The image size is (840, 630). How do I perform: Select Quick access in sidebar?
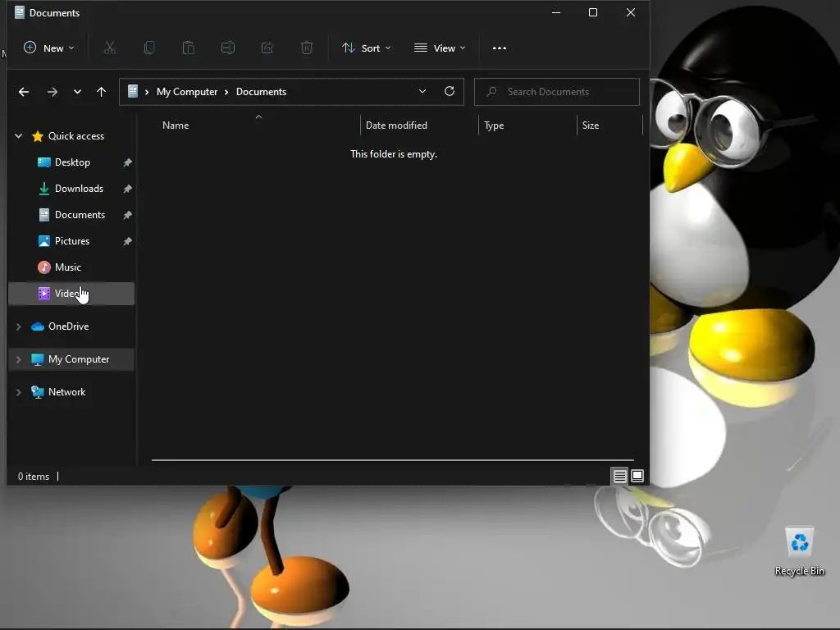(x=76, y=136)
